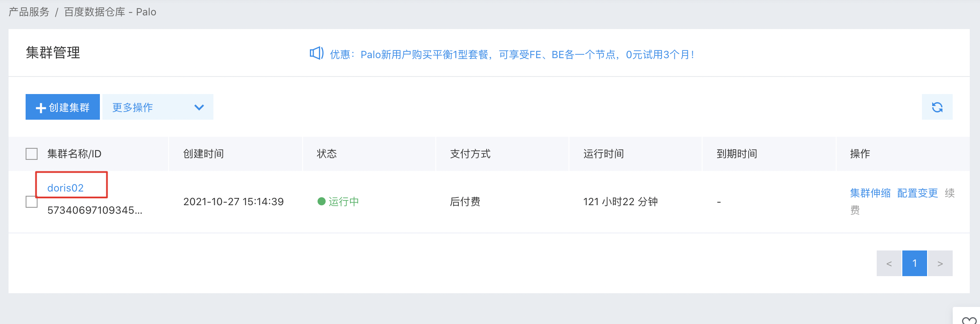
Task: Click the speaker announcement icon
Action: pyautogui.click(x=317, y=53)
